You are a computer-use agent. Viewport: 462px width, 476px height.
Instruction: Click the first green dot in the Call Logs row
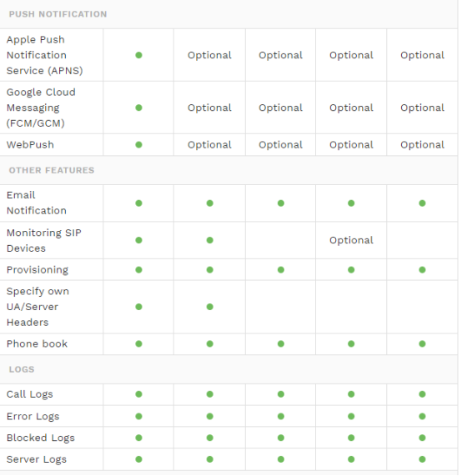138,394
